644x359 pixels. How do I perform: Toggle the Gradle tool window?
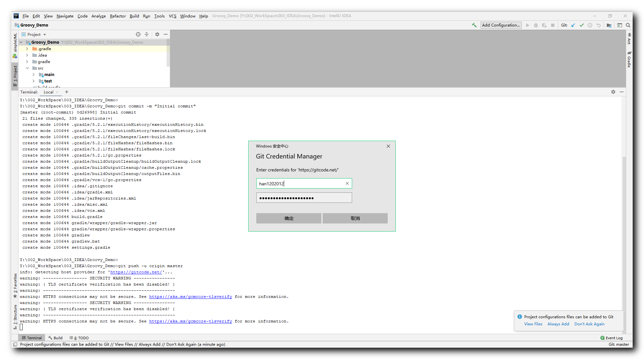tap(629, 59)
